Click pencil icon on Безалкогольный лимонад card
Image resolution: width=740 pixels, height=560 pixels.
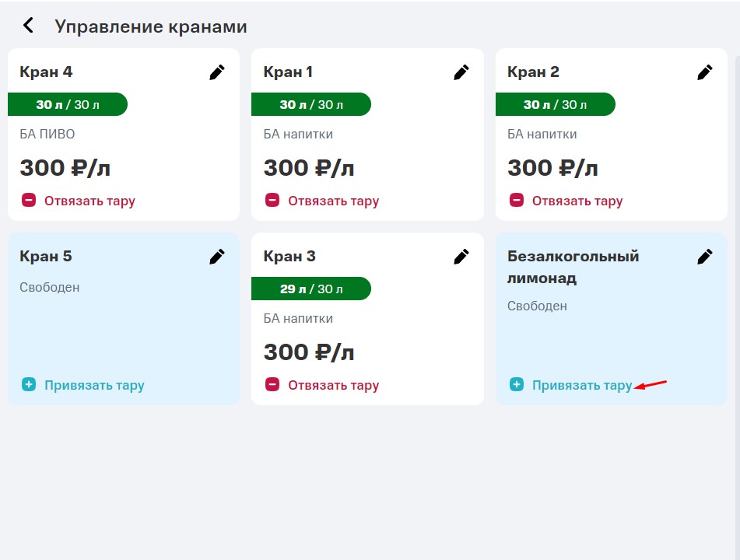(x=705, y=256)
